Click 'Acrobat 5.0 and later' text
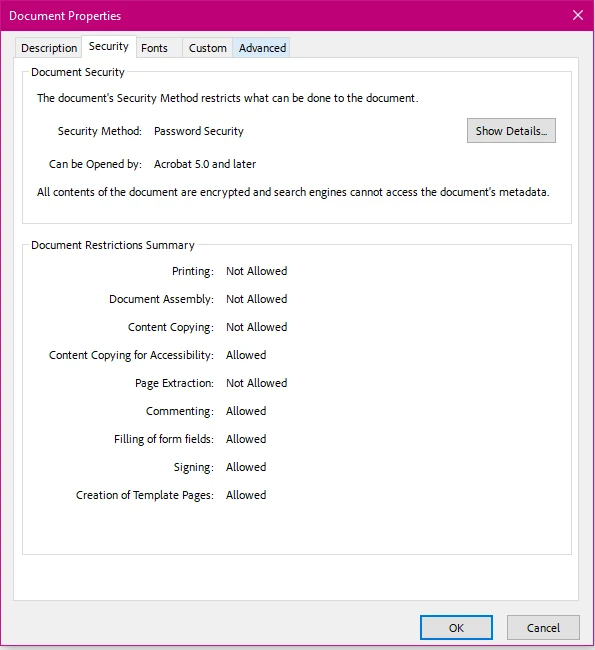The height and width of the screenshot is (650, 595). click(205, 164)
